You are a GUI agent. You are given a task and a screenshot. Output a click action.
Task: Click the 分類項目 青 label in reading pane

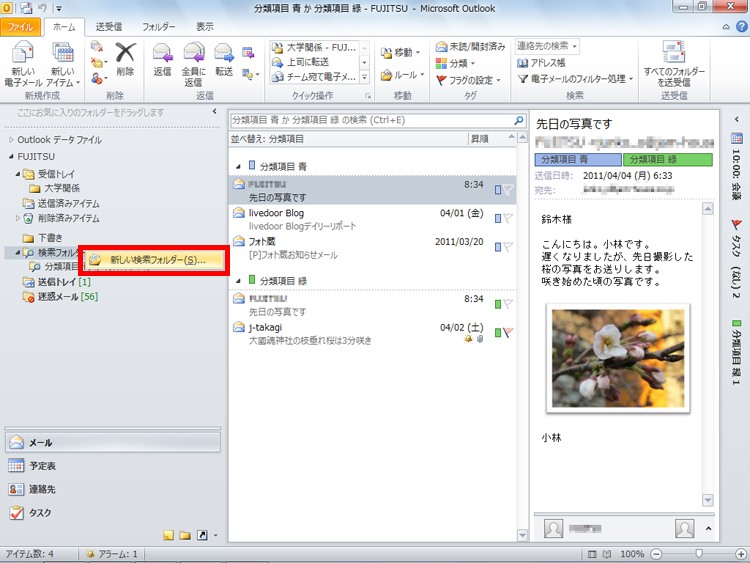click(x=578, y=160)
